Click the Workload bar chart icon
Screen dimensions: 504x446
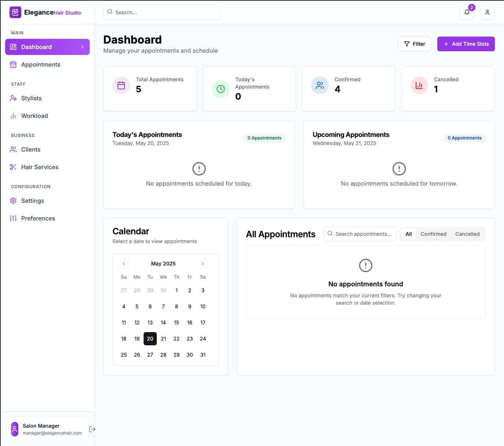click(13, 116)
